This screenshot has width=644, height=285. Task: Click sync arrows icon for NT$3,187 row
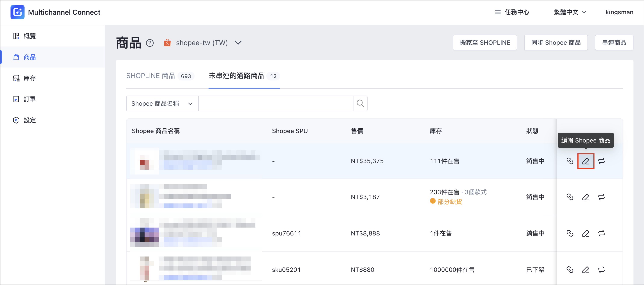tap(602, 197)
